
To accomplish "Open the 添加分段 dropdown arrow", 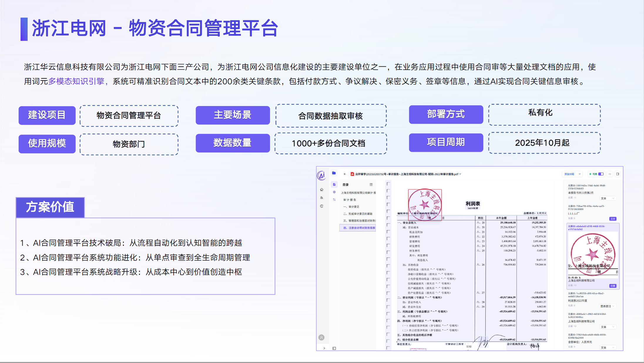I will (580, 174).
